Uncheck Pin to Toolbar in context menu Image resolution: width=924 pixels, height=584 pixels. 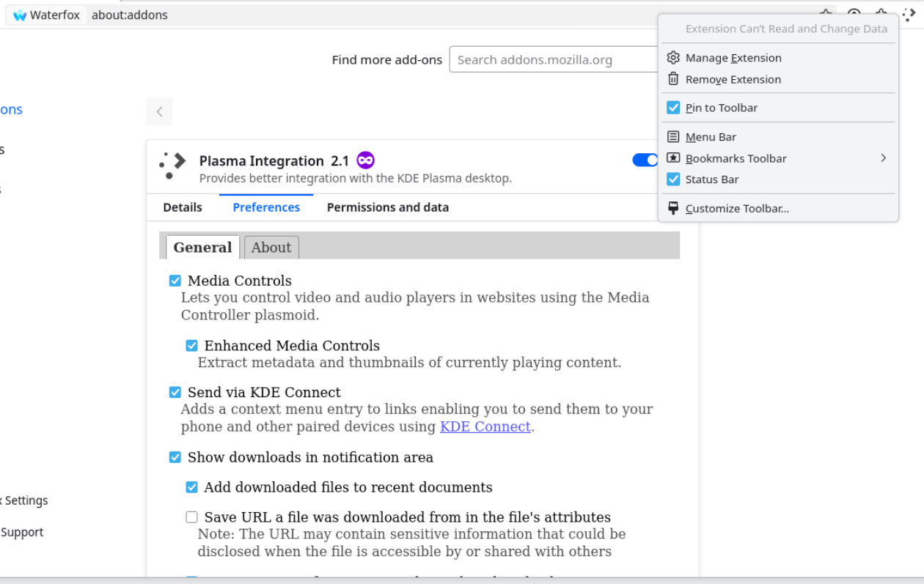[673, 108]
